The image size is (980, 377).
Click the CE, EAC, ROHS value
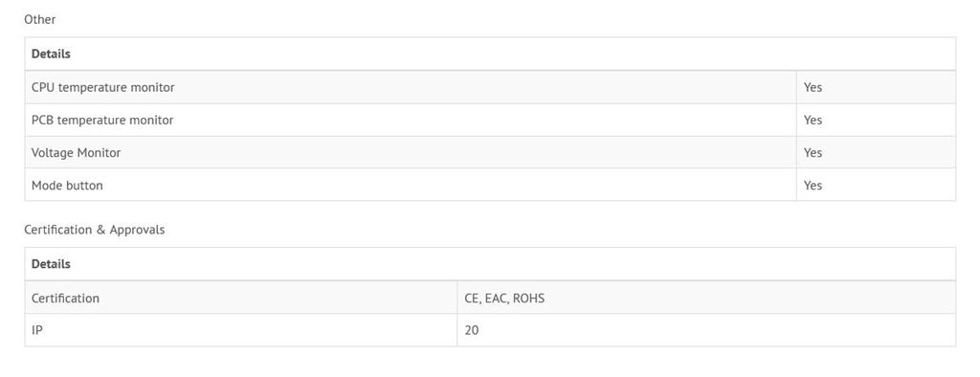pos(504,299)
